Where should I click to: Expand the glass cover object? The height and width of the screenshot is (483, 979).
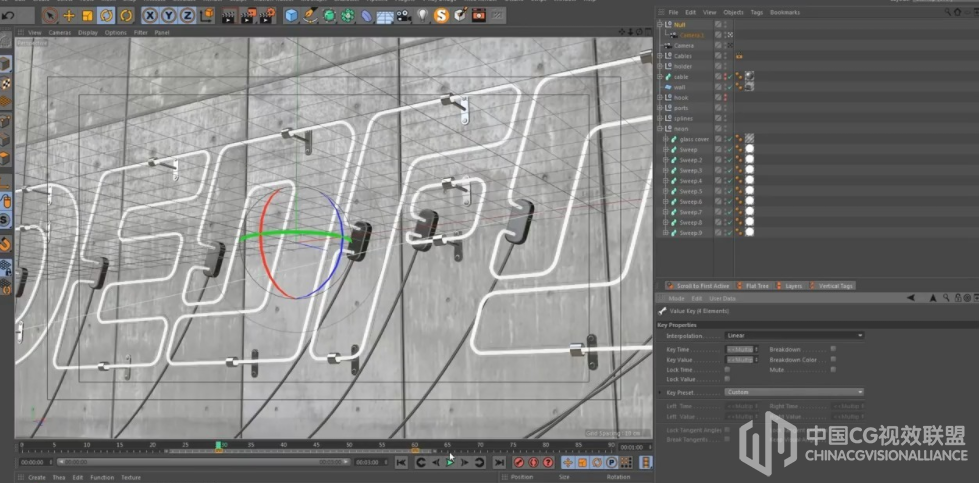pos(666,139)
